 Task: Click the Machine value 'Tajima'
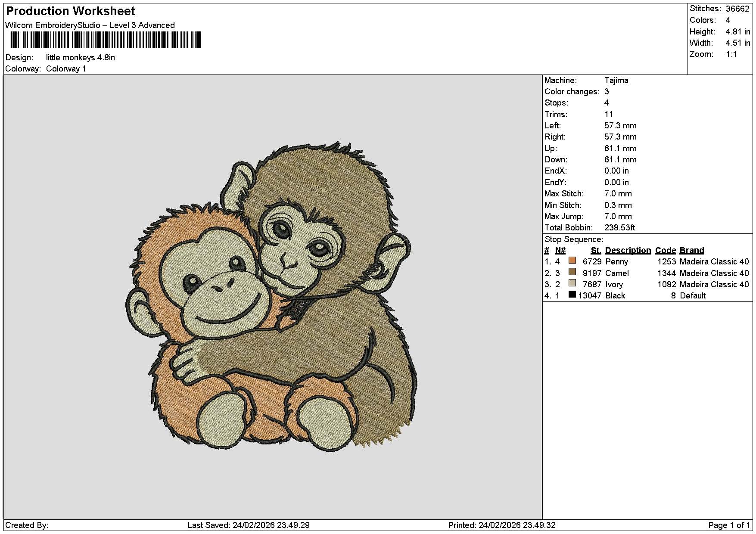click(616, 81)
